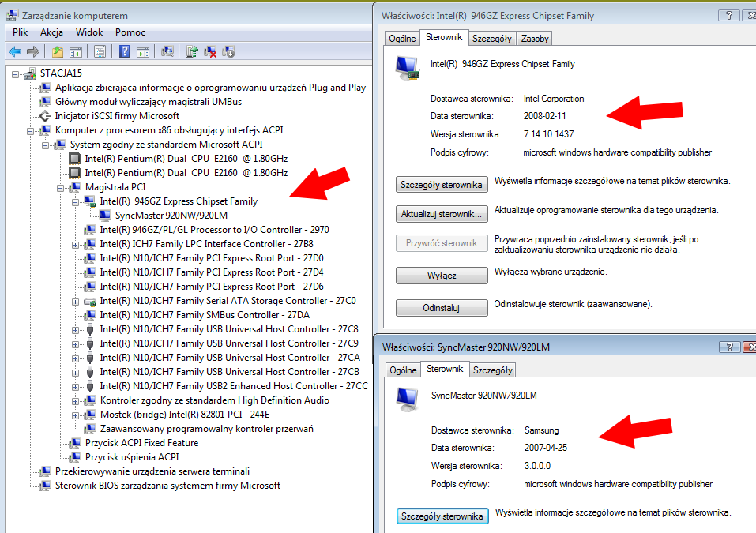Click help question-mark button in chipset properties title

tap(728, 16)
